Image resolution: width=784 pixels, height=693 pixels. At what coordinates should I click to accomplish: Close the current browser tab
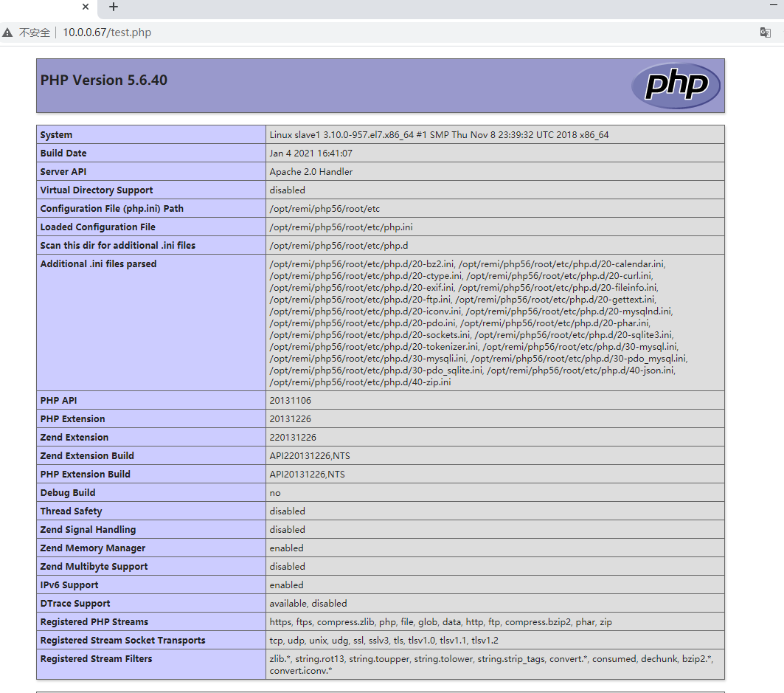pos(86,7)
